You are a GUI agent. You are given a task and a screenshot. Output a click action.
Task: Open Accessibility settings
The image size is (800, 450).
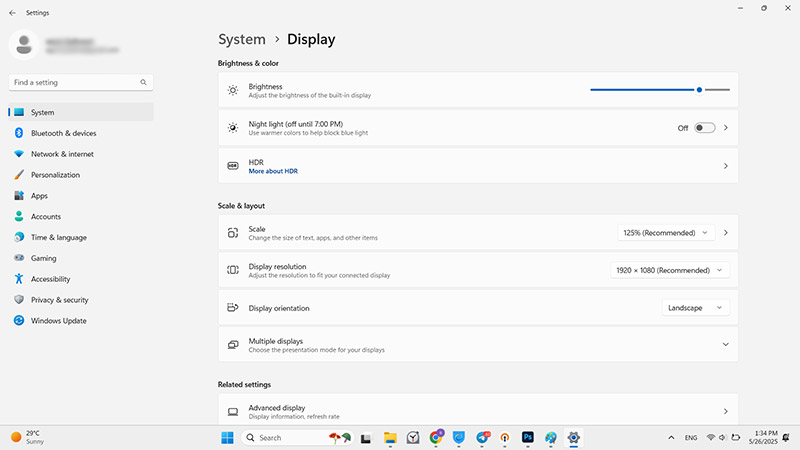point(81,279)
